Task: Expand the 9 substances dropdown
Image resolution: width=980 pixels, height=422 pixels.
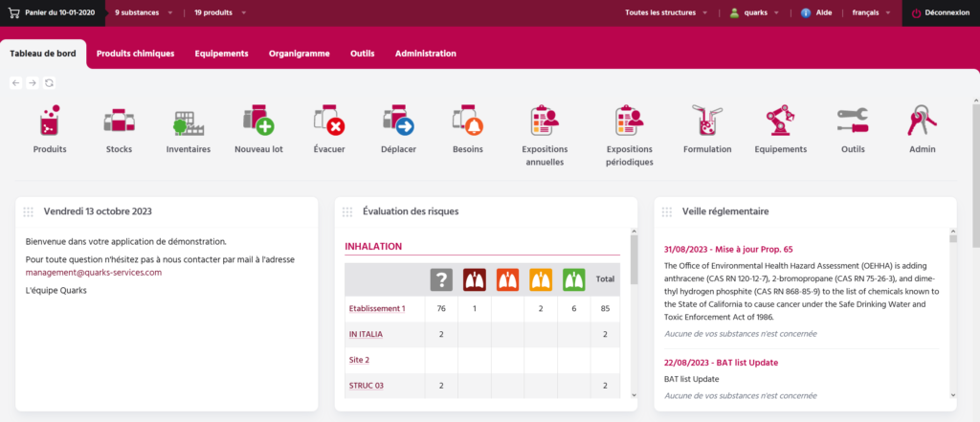Action: click(143, 13)
